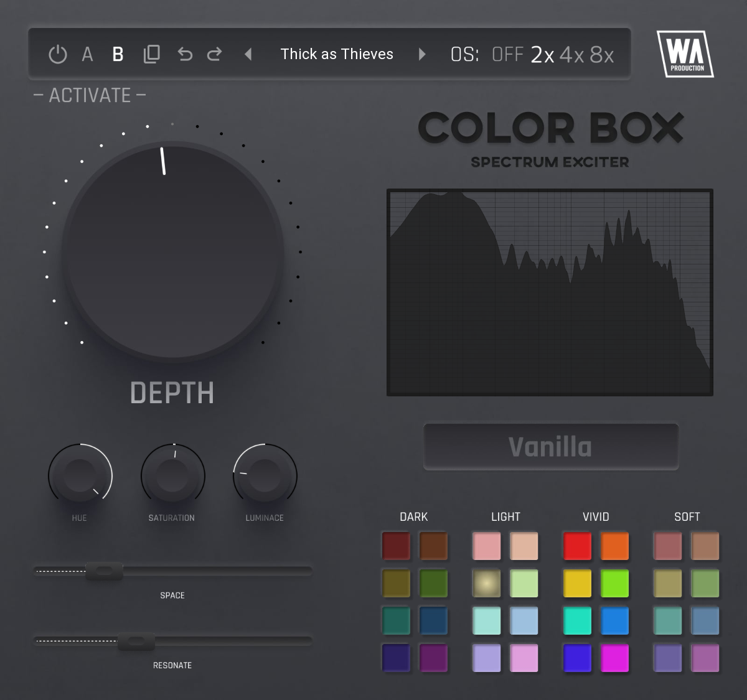Open the previous preset with the left arrow
The height and width of the screenshot is (700, 747).
coord(248,54)
